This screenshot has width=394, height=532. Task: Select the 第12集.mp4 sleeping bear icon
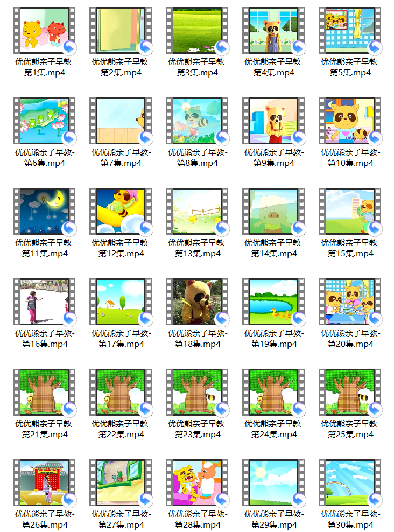click(x=121, y=212)
